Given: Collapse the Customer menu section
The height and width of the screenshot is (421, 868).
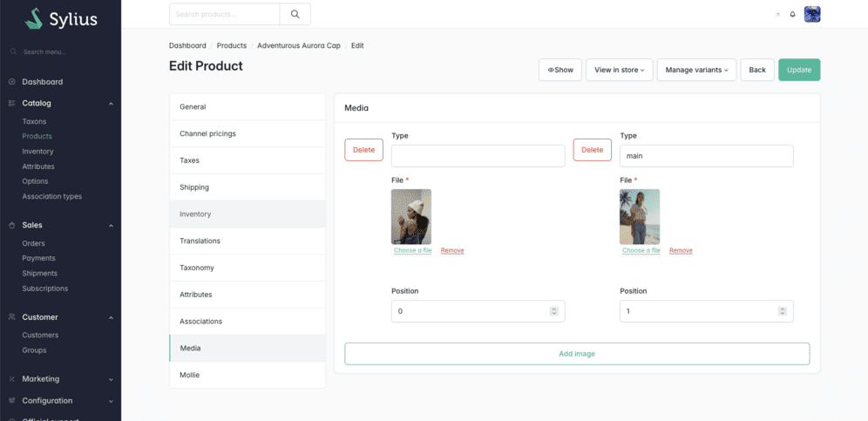Looking at the screenshot, I should coord(111,318).
